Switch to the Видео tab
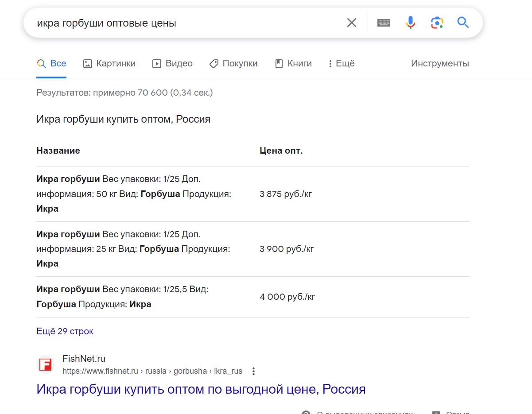This screenshot has height=414, width=532. (172, 64)
